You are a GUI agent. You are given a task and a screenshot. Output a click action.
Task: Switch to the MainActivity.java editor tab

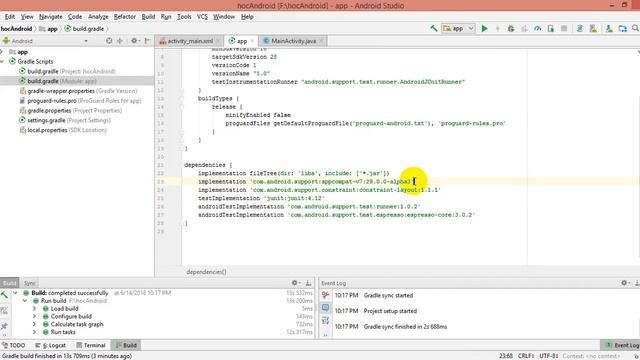point(293,41)
